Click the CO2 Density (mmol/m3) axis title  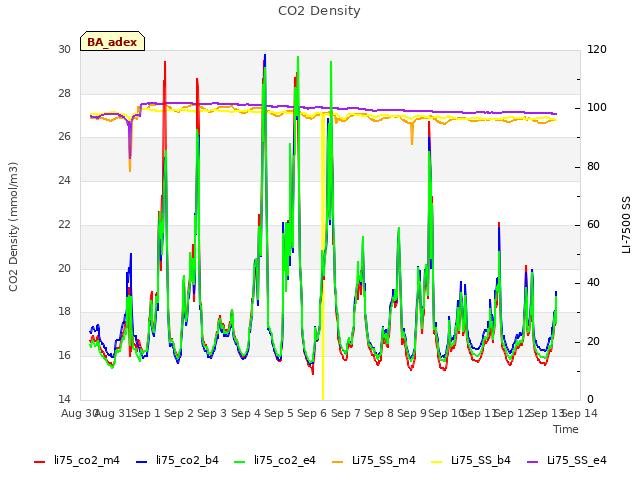click(x=13, y=227)
